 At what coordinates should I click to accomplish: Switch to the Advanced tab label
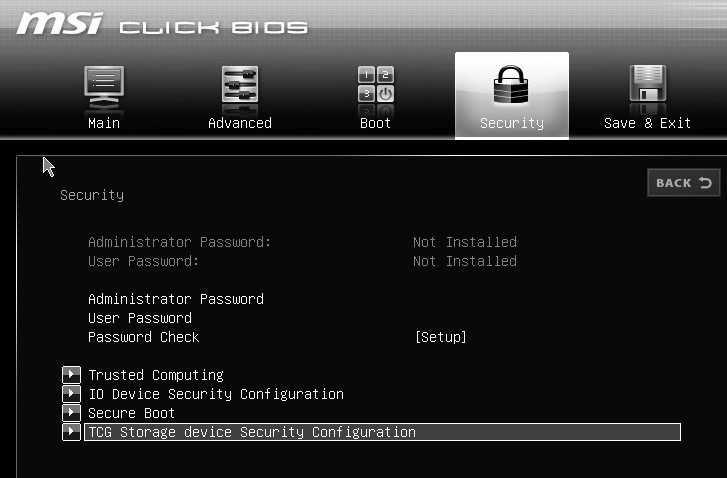pos(239,123)
